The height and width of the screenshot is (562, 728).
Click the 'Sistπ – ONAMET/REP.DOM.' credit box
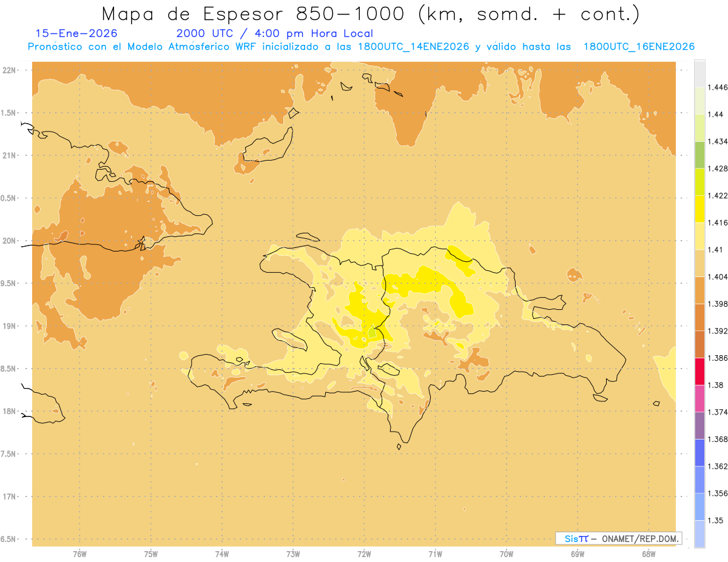tap(619, 538)
